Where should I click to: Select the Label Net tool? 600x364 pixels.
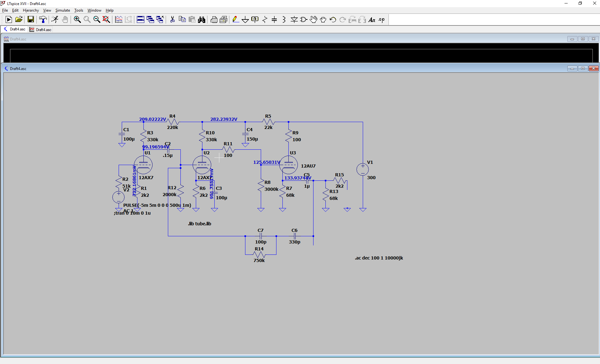coord(255,20)
